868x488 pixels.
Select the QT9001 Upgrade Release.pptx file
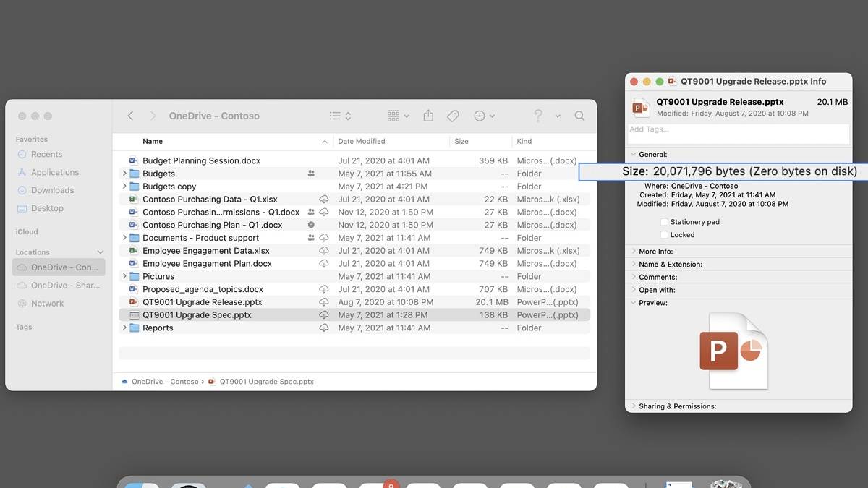(x=202, y=302)
